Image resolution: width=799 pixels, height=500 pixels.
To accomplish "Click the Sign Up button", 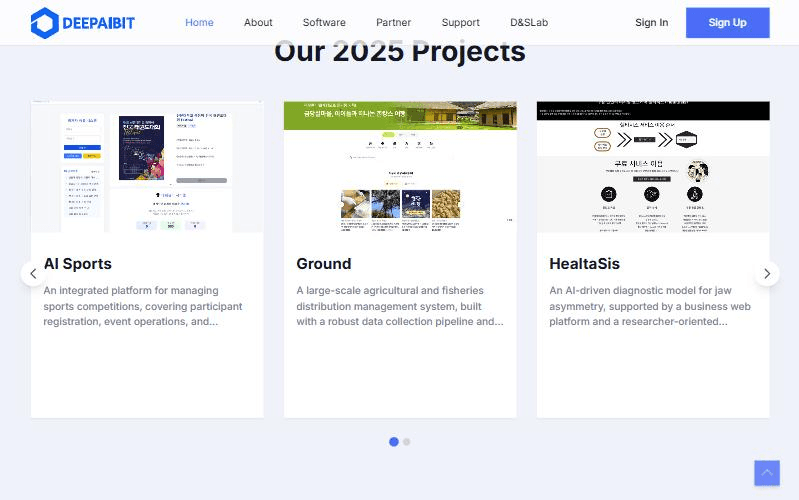I will coord(728,22).
